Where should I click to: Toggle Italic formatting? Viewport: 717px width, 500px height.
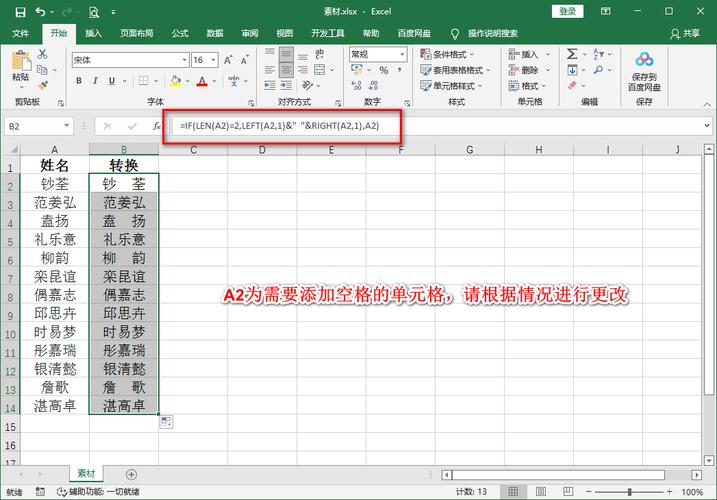coord(95,81)
